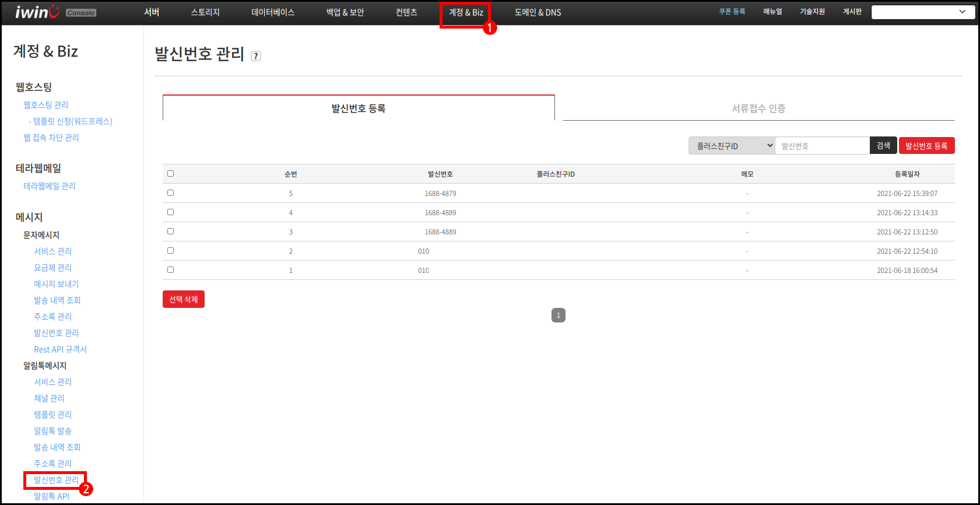This screenshot has height=505, width=980.
Task: Tick the select-all checkbox in table header
Action: [x=170, y=174]
